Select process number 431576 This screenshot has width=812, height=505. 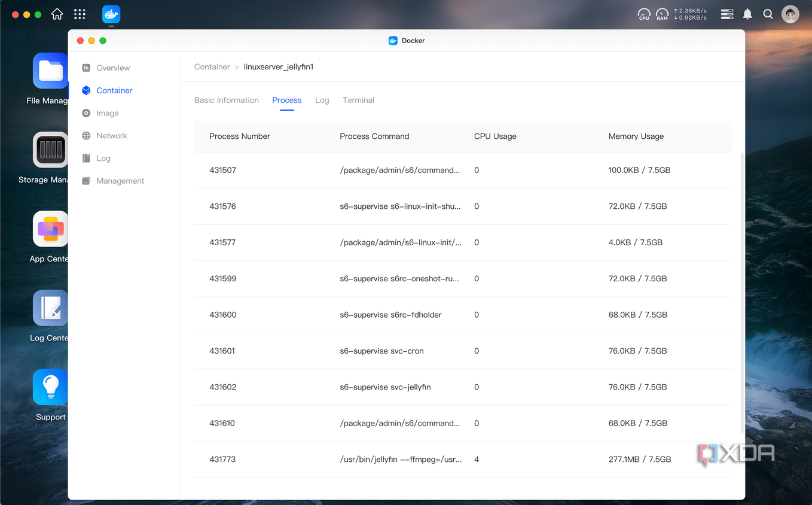pos(222,206)
